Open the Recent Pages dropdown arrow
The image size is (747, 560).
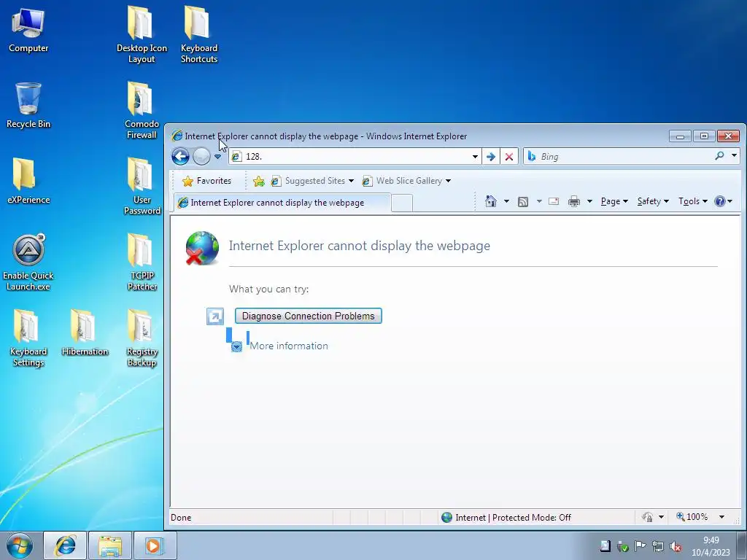[x=217, y=157]
